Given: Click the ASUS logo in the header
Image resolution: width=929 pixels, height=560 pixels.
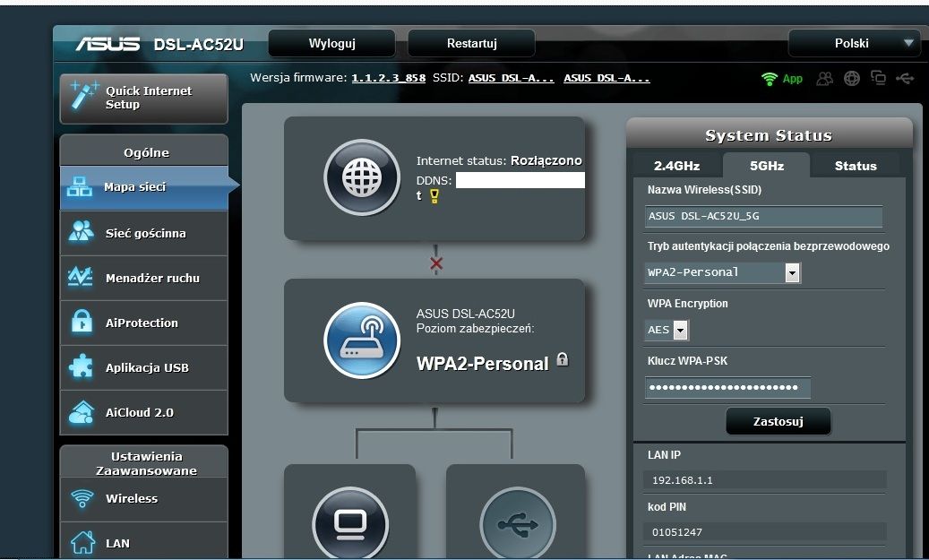Looking at the screenshot, I should tap(108, 44).
